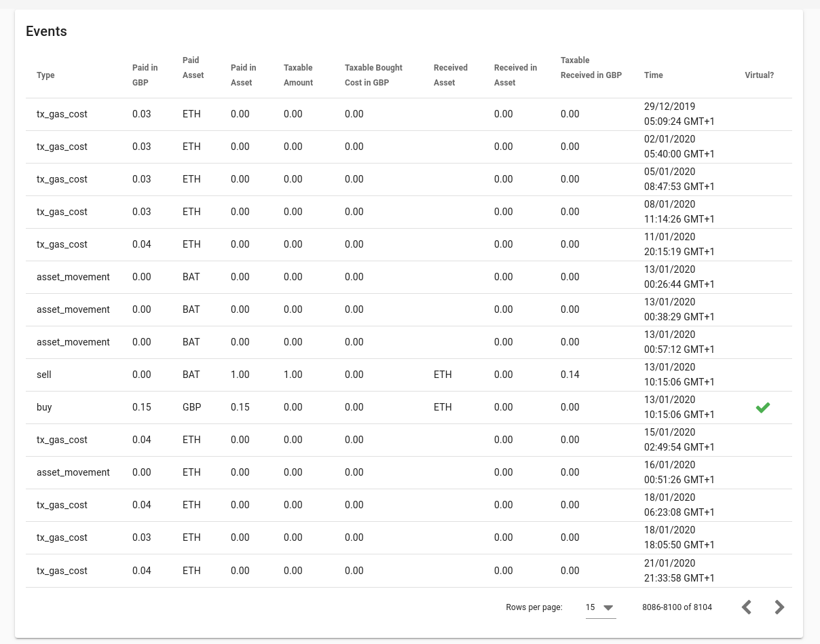Click asset_movement row at 13/01/2020 00:57:12
This screenshot has width=820, height=644.
pos(409,342)
